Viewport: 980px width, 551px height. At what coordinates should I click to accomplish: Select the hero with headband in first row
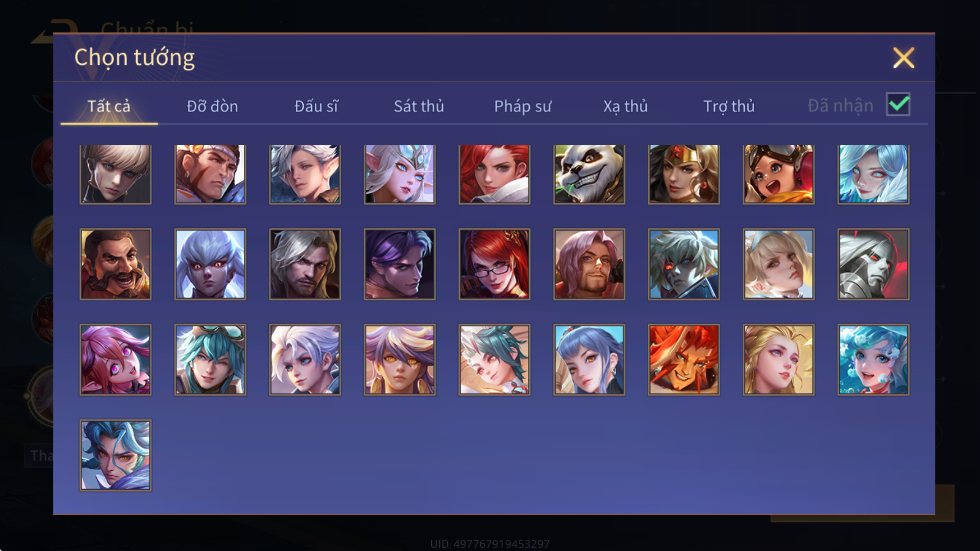pos(210,174)
